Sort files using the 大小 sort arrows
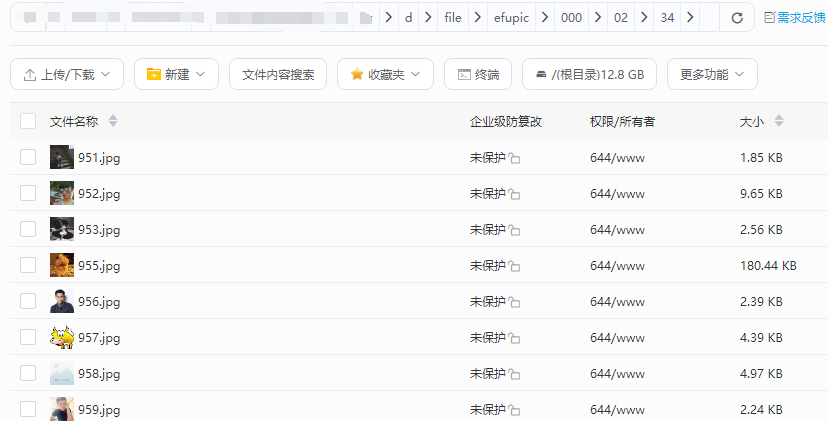Image resolution: width=828 pixels, height=421 pixels. (x=779, y=121)
